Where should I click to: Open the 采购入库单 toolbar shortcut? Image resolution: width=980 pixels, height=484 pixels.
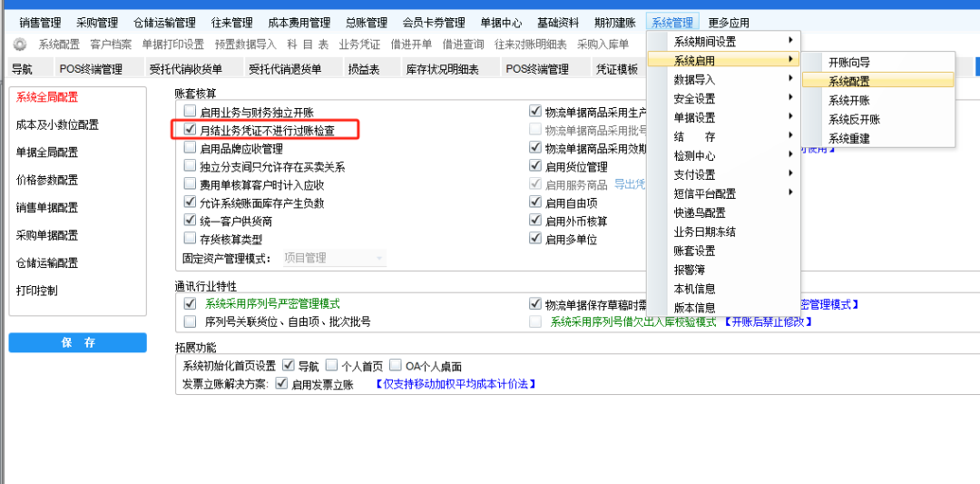603,44
